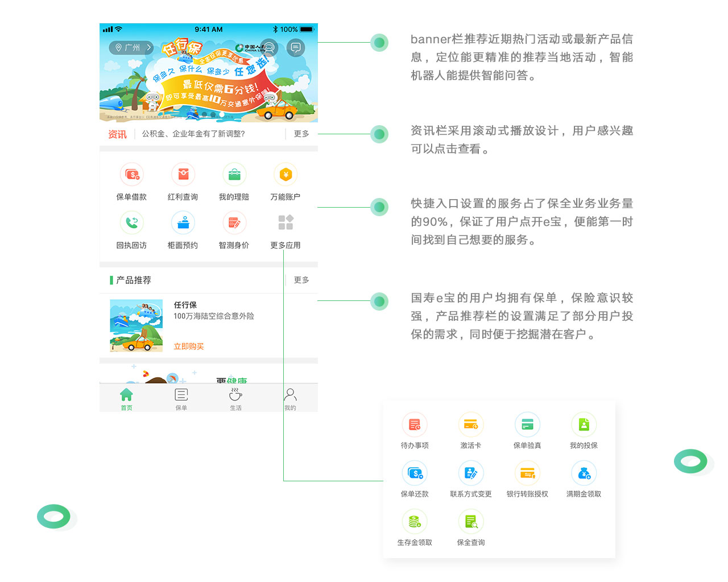Open the 回执回访 receipt callback icon
Screen dimensions: 728x582
pyautogui.click(x=132, y=222)
